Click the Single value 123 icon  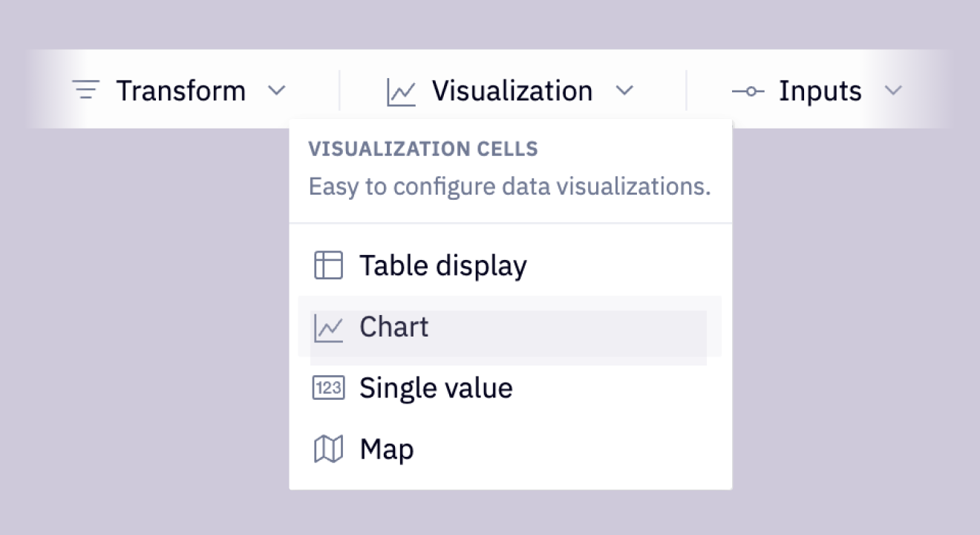pos(328,388)
